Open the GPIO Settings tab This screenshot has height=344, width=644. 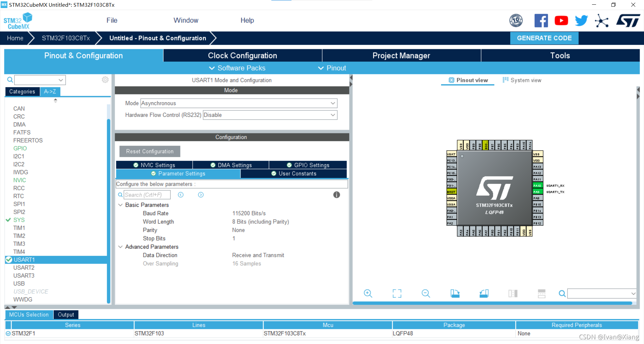pos(308,165)
